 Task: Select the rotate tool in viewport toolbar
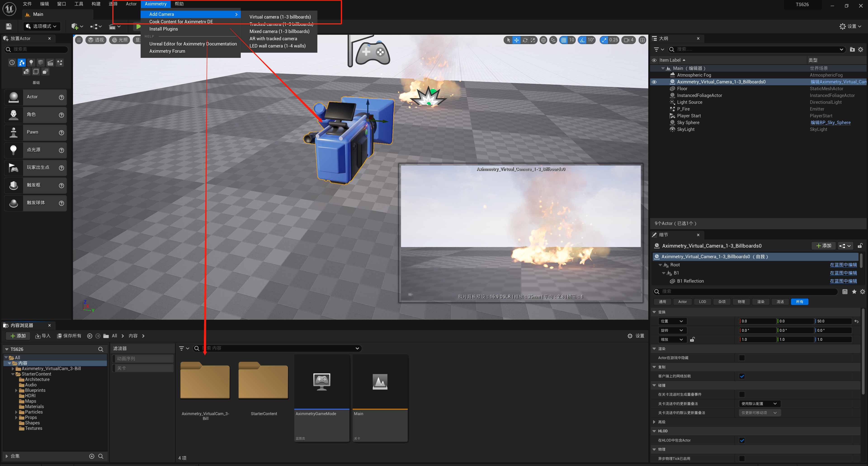pyautogui.click(x=525, y=40)
